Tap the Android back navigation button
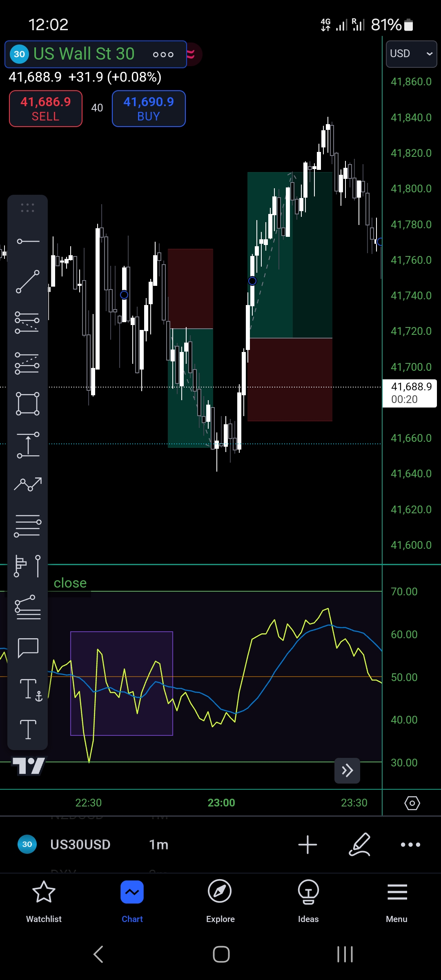441x980 pixels. pyautogui.click(x=98, y=954)
